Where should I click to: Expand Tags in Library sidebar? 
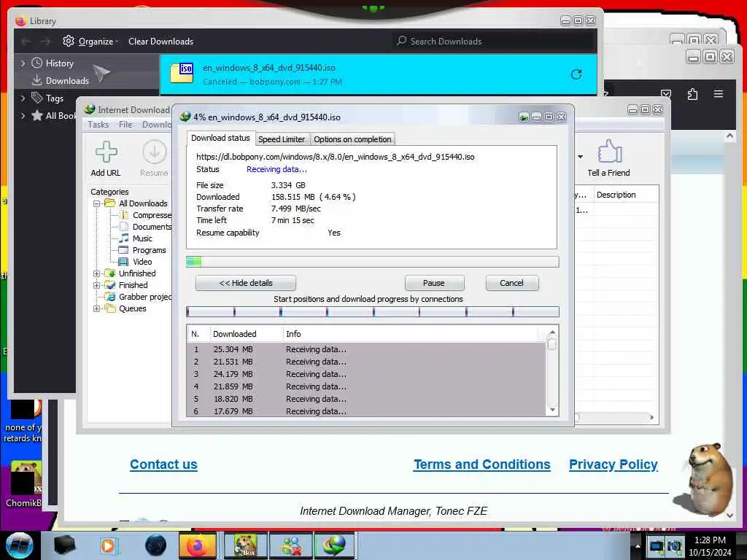pos(23,98)
